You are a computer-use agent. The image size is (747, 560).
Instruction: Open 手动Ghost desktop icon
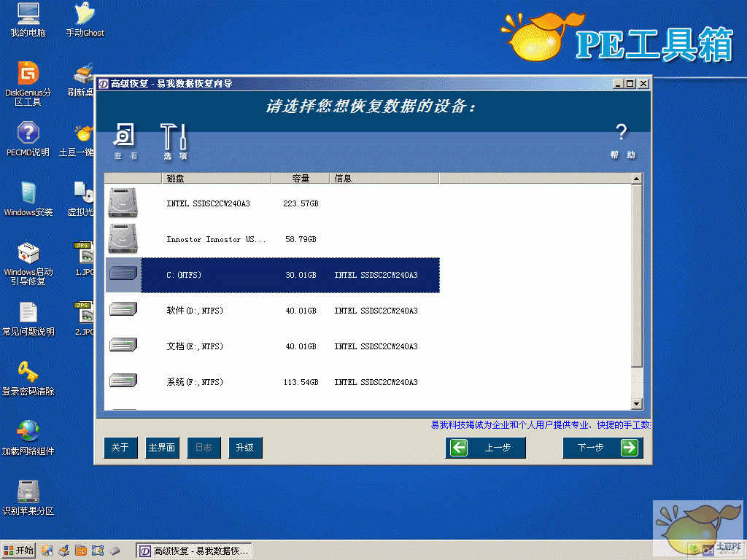click(85, 20)
